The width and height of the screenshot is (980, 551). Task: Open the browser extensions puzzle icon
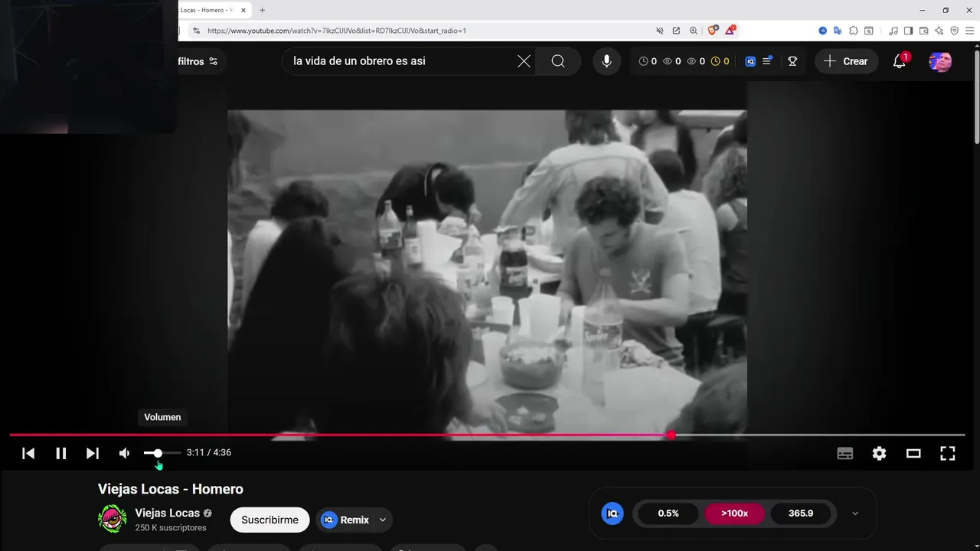(854, 31)
